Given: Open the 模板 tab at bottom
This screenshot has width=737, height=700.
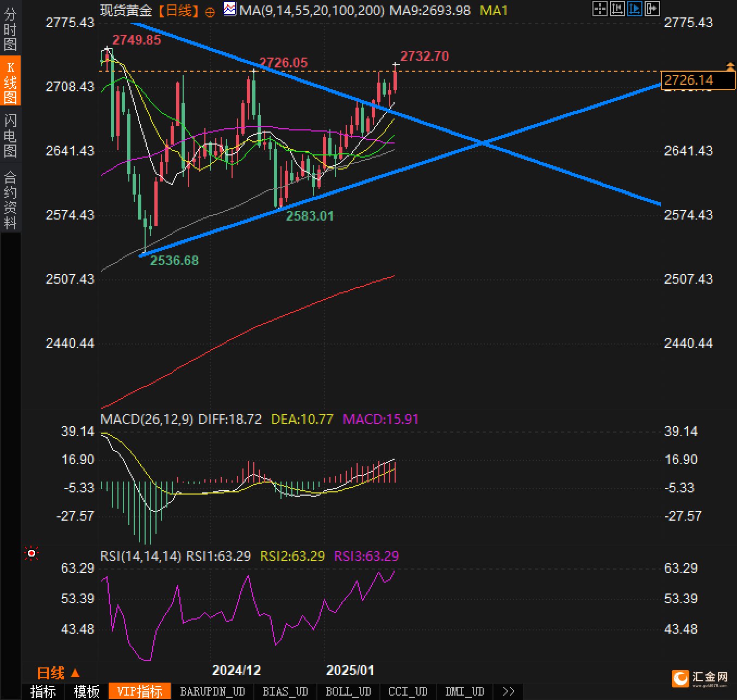Looking at the screenshot, I should [x=86, y=691].
